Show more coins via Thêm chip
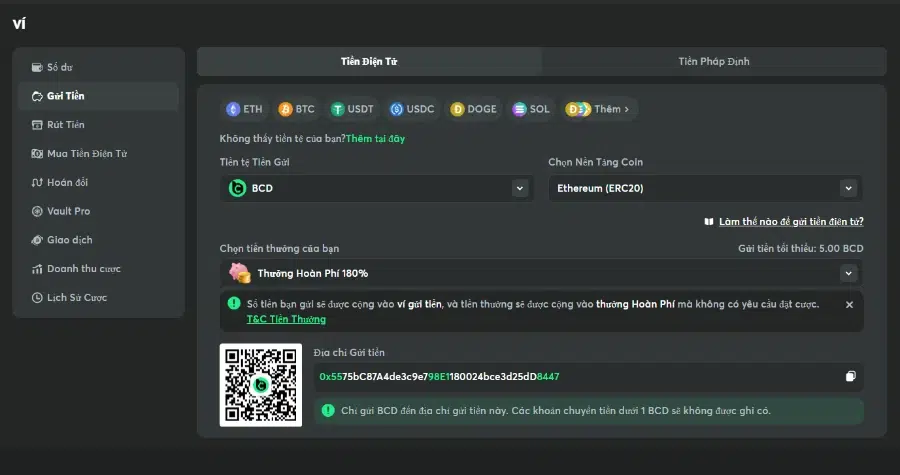The width and height of the screenshot is (900, 475). click(x=599, y=109)
